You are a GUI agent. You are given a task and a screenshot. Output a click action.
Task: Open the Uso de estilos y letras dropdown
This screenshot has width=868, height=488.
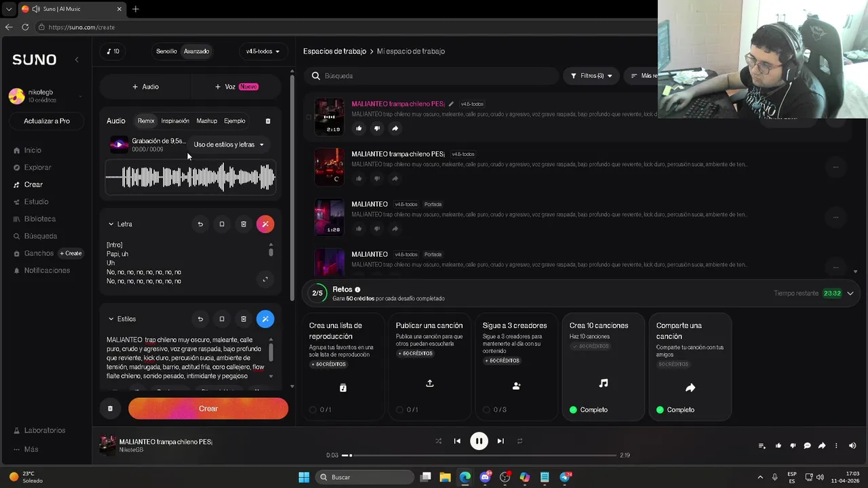point(229,144)
